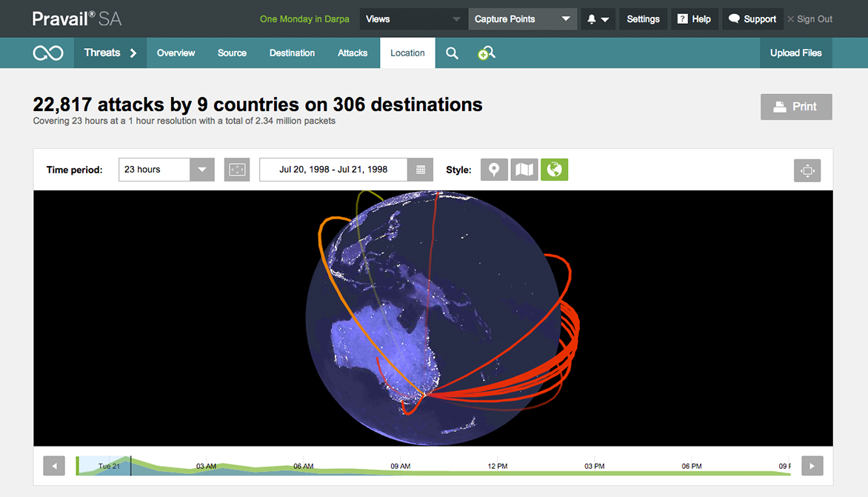Click the date range field
Screen dimensions: 868x497
click(333, 170)
